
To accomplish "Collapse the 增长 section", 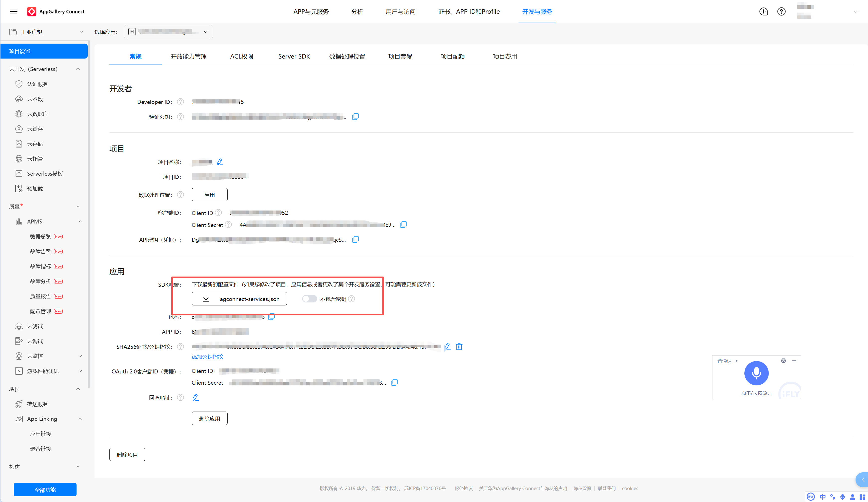I will point(78,389).
